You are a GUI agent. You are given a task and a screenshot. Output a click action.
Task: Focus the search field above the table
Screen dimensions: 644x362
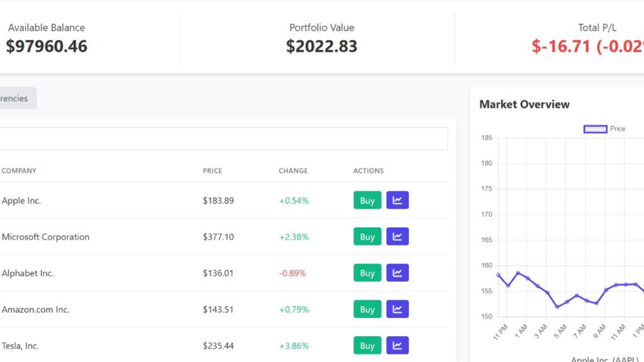[x=223, y=139]
